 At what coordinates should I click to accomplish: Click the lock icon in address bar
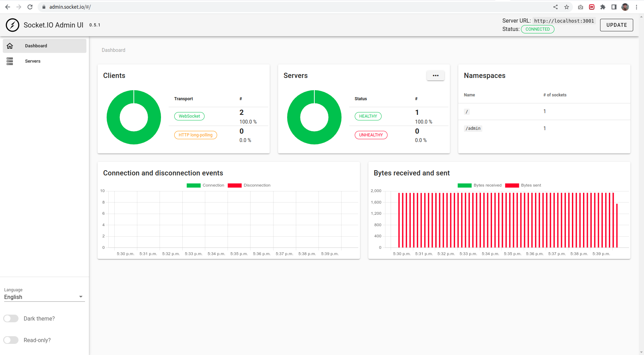point(44,7)
